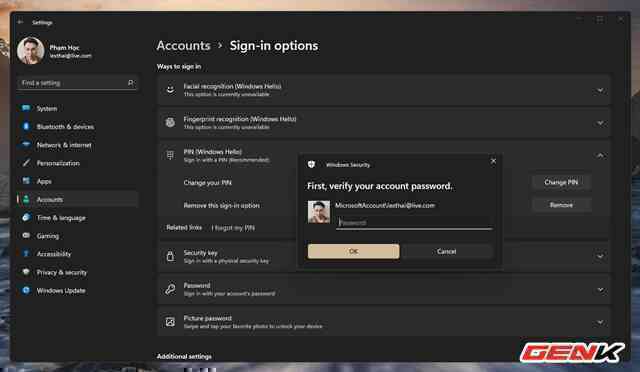Click the Time & language globe icon

coord(26,218)
